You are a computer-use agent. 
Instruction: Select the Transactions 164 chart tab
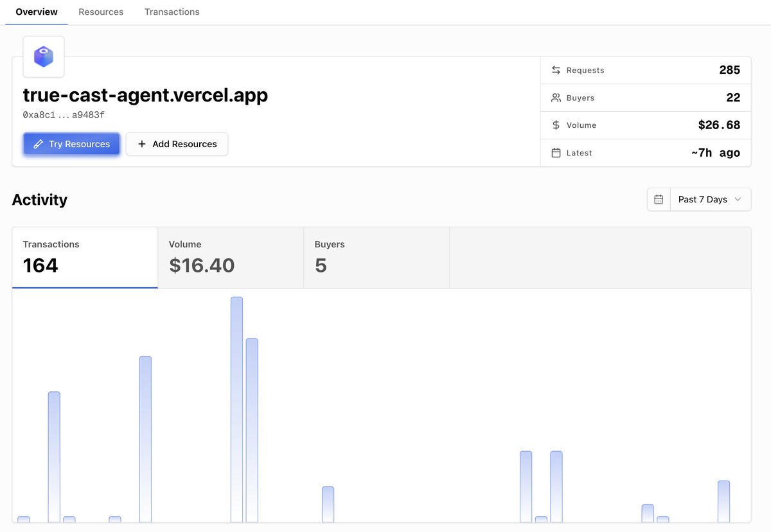point(85,258)
